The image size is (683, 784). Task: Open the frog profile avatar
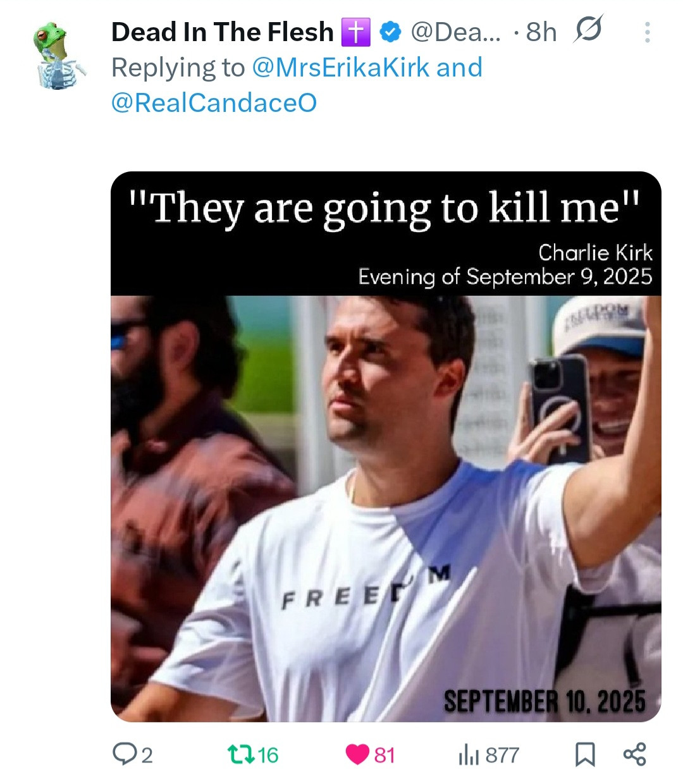(57, 56)
